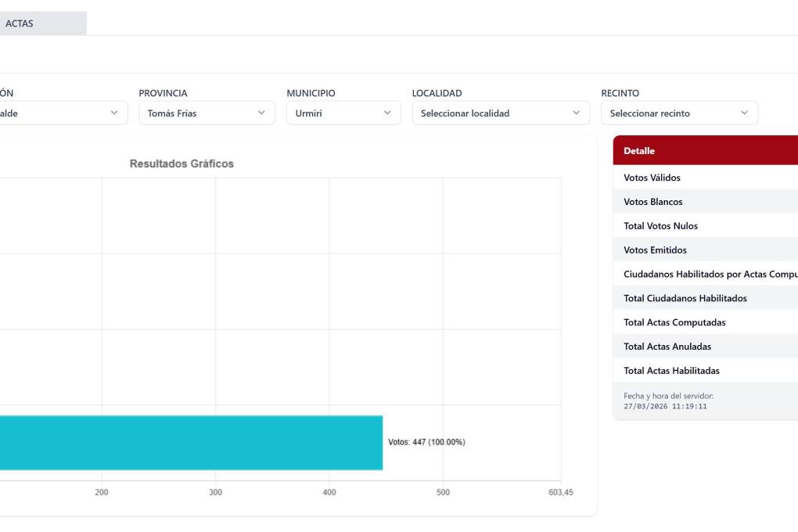This screenshot has height=532, width=798.
Task: Open the Provincia dropdown showing Tomás Frías
Action: (x=207, y=113)
